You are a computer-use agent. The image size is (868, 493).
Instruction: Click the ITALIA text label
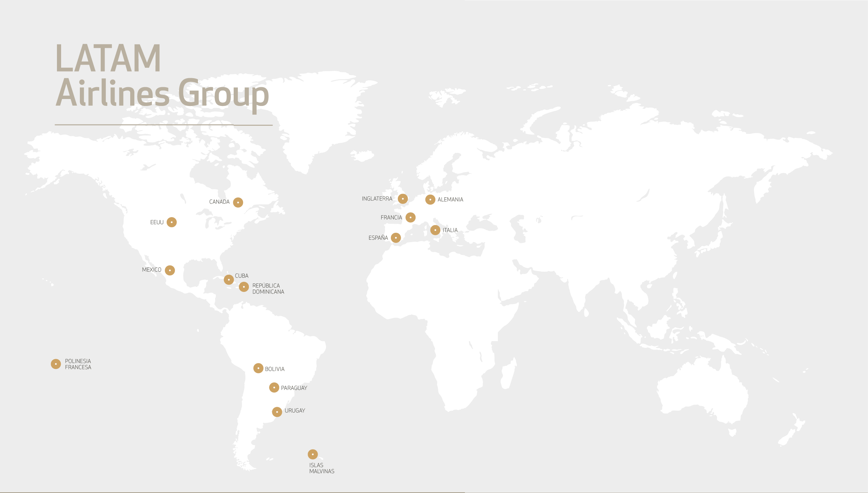click(450, 230)
